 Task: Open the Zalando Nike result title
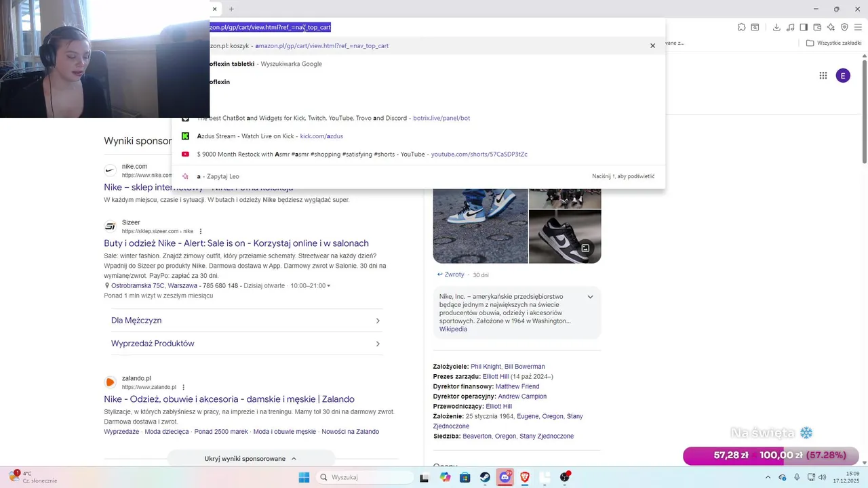[229, 399]
